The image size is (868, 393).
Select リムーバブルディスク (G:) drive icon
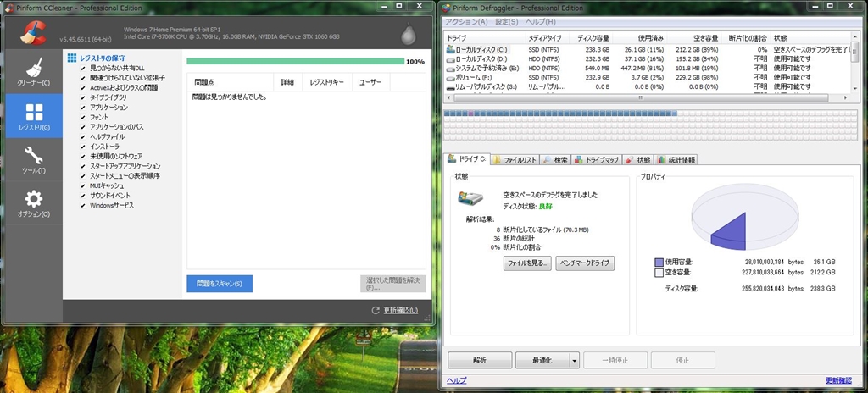pos(451,87)
